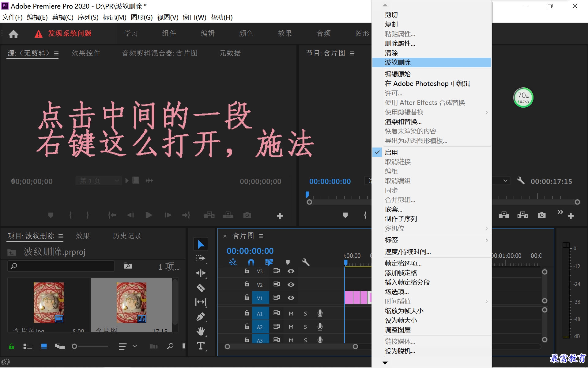Choose 嵌套 from context menu
The image size is (588, 368).
pyautogui.click(x=432, y=209)
